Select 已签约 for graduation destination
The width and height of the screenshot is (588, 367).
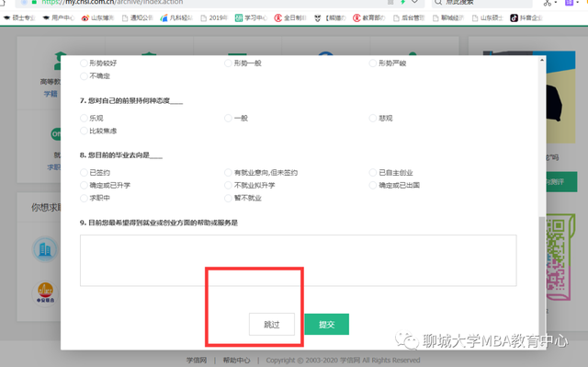pyautogui.click(x=96, y=173)
